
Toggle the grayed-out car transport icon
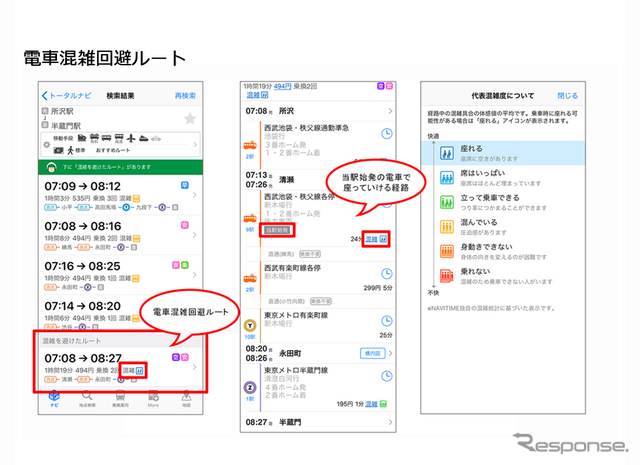coord(156,139)
